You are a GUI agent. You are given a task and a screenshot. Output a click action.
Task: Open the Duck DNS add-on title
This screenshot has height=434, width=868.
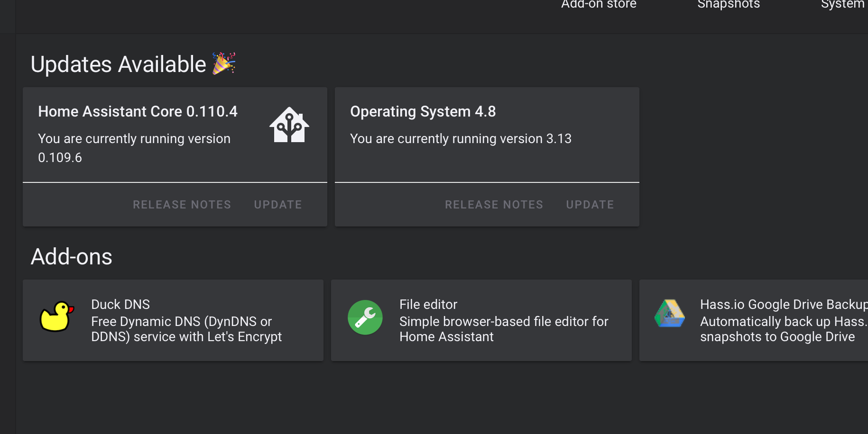click(120, 304)
